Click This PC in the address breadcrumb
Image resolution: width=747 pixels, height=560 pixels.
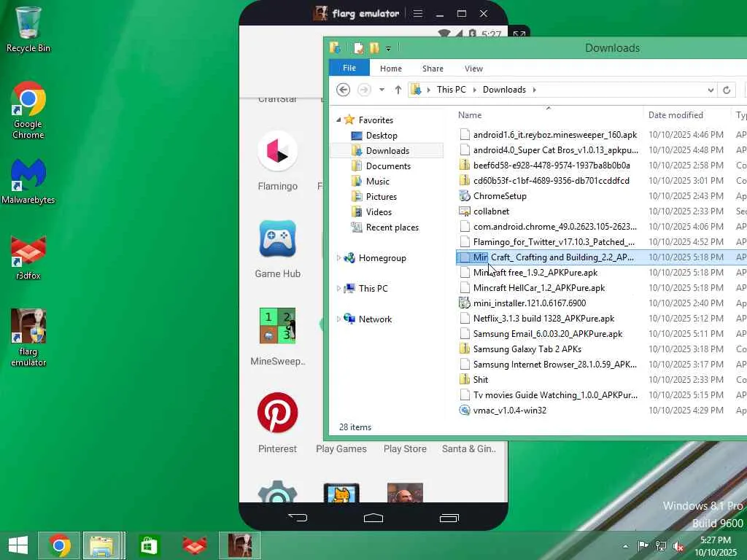[x=451, y=90]
